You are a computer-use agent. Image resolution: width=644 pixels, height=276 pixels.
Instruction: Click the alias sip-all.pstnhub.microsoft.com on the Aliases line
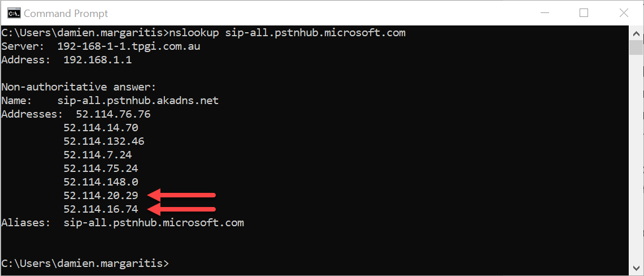pos(154,223)
